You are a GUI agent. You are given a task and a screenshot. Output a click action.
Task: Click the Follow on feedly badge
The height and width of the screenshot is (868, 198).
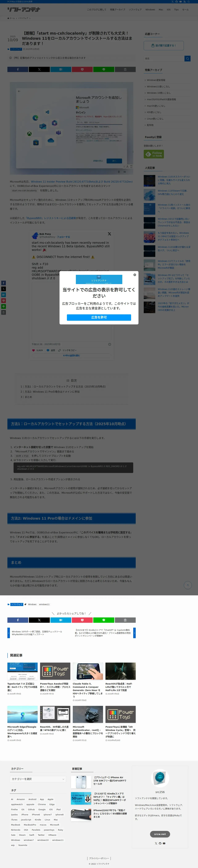point(154,154)
